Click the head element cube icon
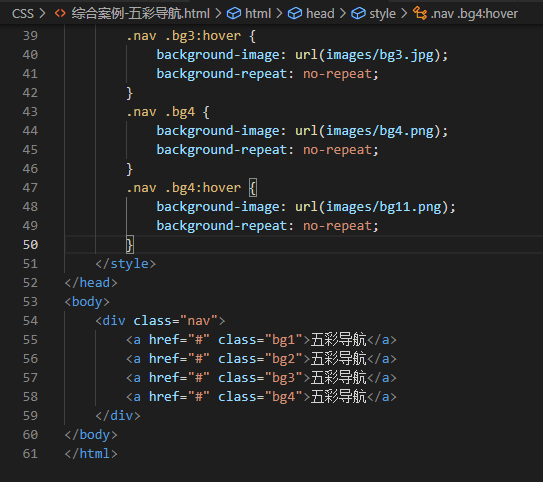 click(295, 14)
